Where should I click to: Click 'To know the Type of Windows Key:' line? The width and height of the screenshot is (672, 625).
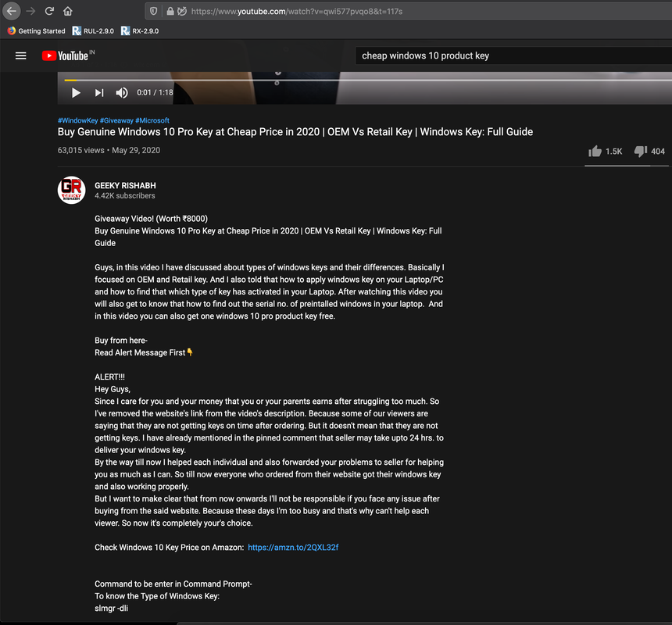click(157, 596)
